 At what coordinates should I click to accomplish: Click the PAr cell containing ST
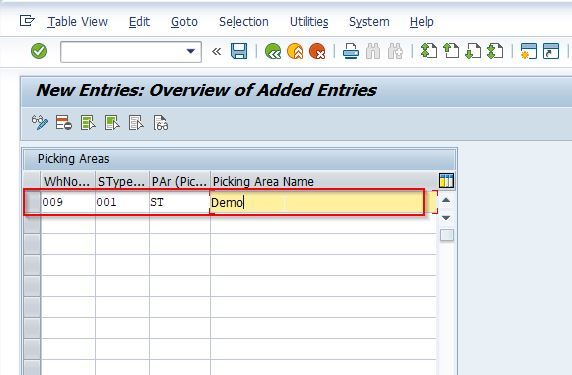point(180,202)
